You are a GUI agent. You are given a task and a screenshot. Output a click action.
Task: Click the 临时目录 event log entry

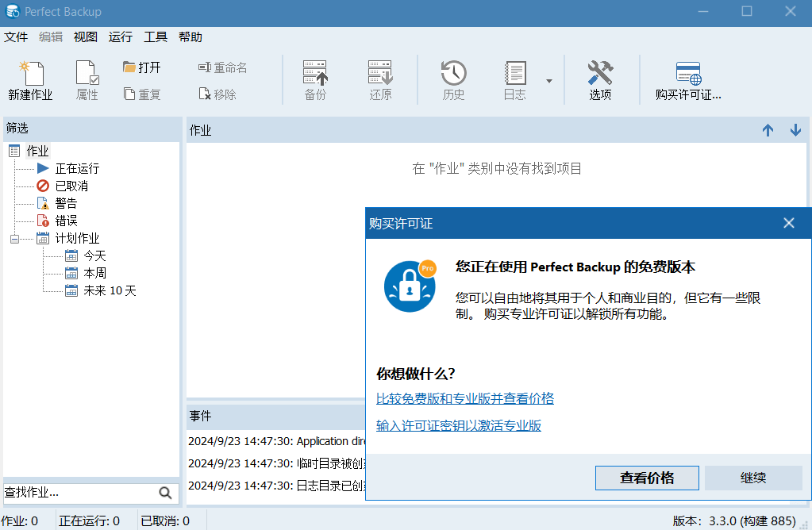tap(277, 463)
